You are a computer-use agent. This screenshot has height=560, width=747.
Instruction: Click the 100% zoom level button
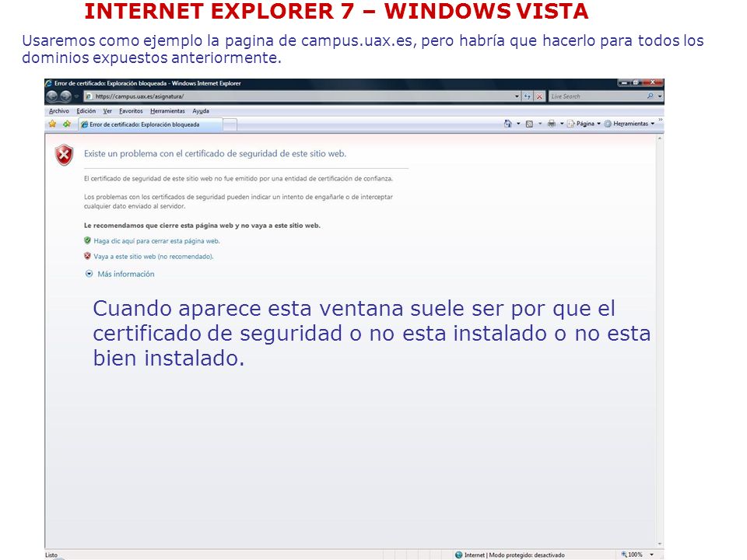[632, 555]
